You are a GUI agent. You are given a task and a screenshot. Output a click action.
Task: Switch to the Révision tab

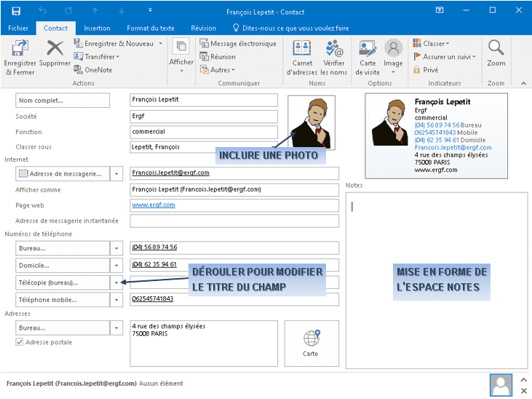[x=203, y=28]
